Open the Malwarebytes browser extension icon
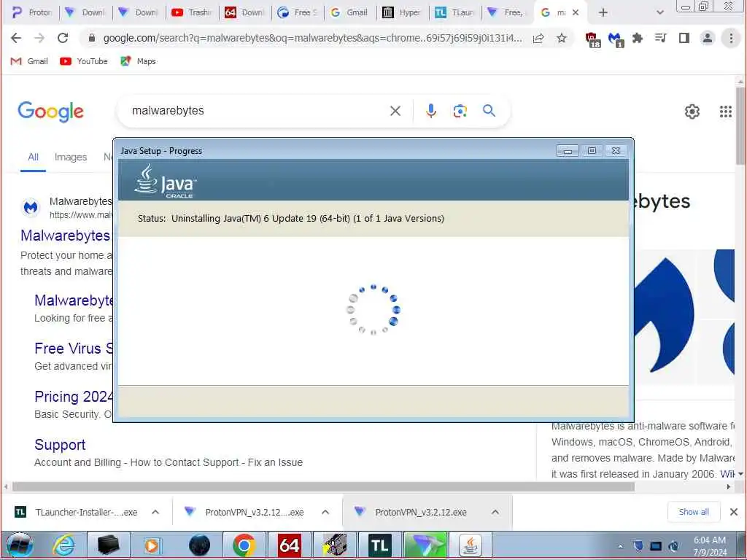This screenshot has width=747, height=560. [615, 39]
